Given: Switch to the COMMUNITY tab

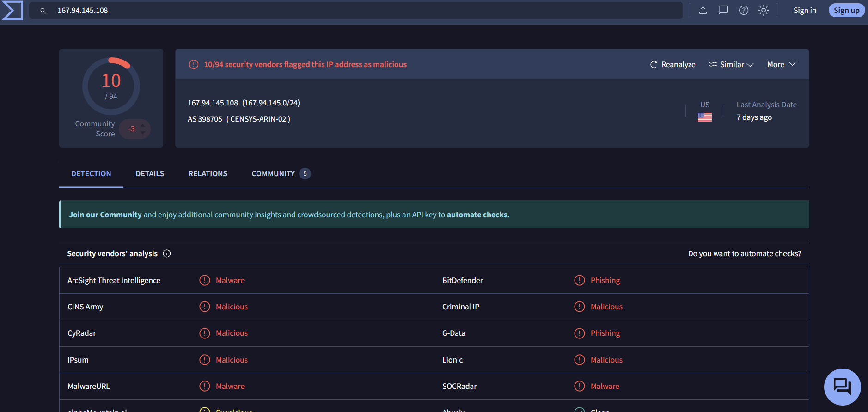Looking at the screenshot, I should pyautogui.click(x=281, y=173).
